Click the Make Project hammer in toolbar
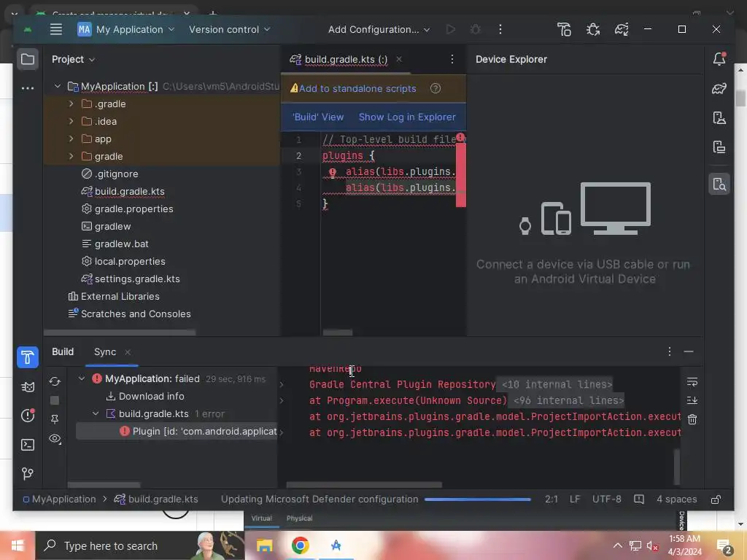This screenshot has width=747, height=560. point(564,29)
